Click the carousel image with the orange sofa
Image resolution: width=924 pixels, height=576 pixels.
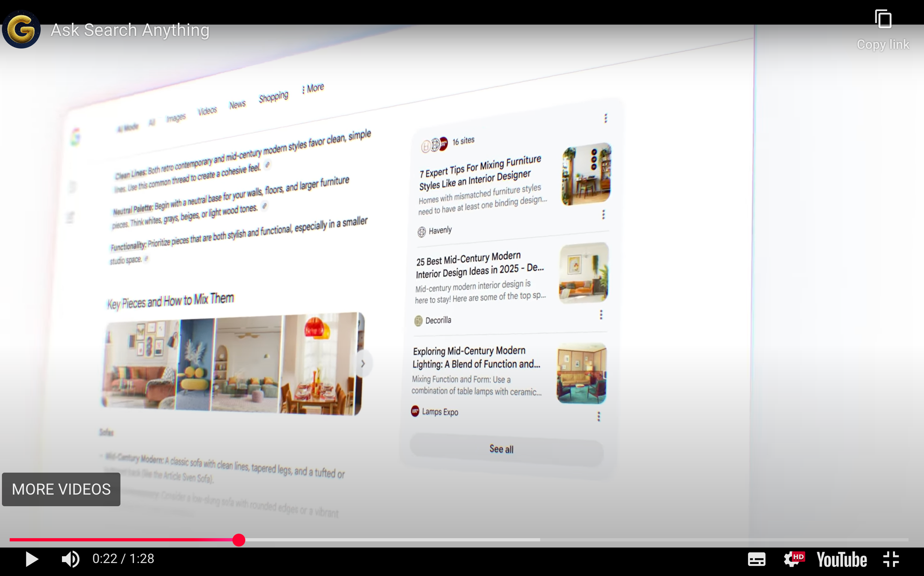tap(140, 364)
